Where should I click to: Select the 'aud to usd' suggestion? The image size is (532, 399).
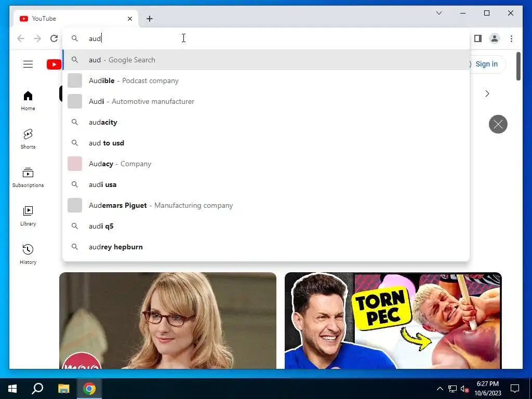pos(266,143)
